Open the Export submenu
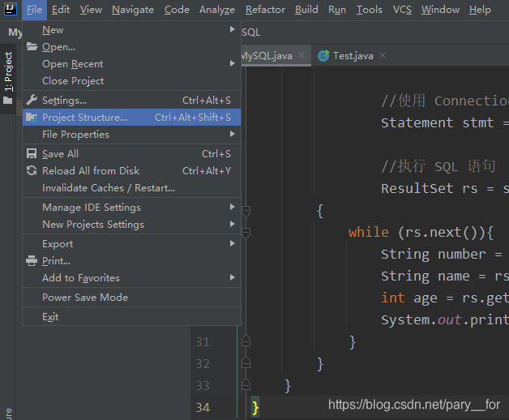This screenshot has width=509, height=420. tap(58, 244)
